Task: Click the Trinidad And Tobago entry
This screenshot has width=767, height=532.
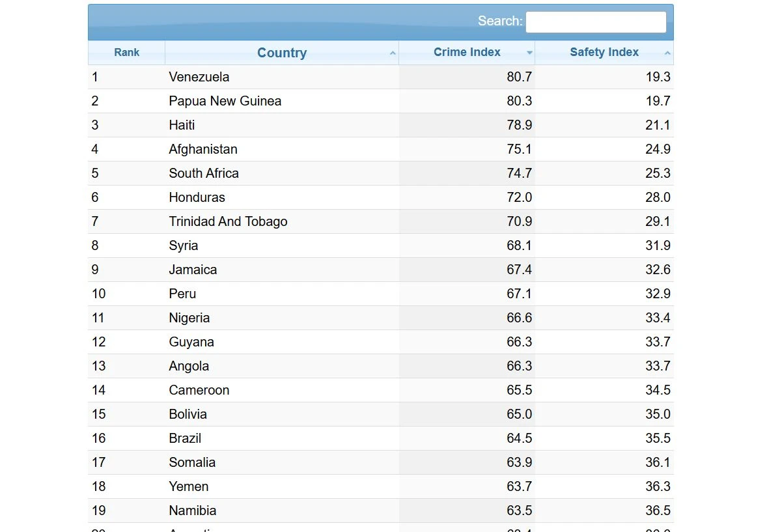Action: pos(228,221)
